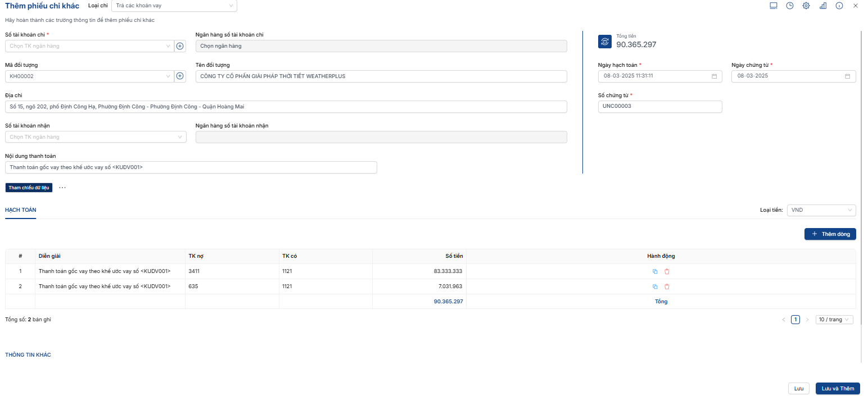Delete row 1 using trash icon
Image resolution: width=868 pixels, height=396 pixels.
[x=667, y=271]
